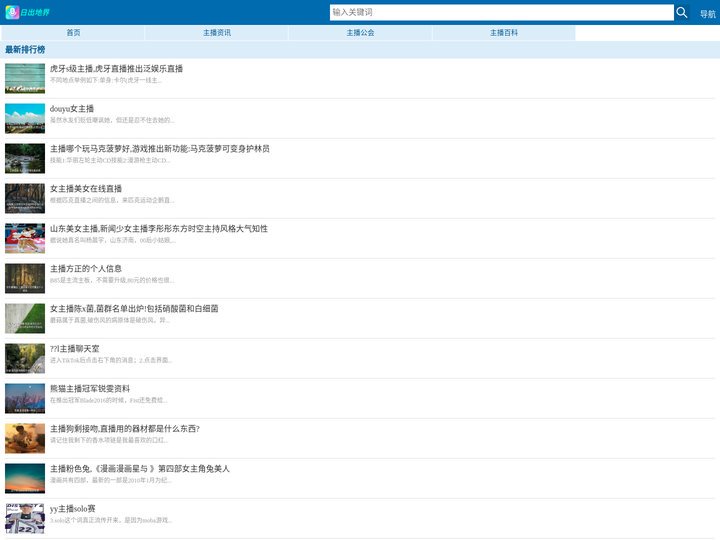
Task: Go to the 首页 tab
Action: (x=73, y=33)
